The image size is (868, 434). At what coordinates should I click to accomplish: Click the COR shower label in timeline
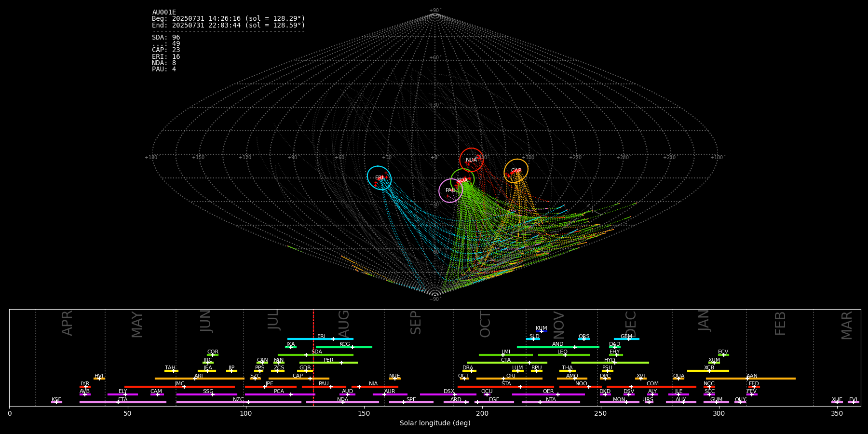tap(213, 352)
